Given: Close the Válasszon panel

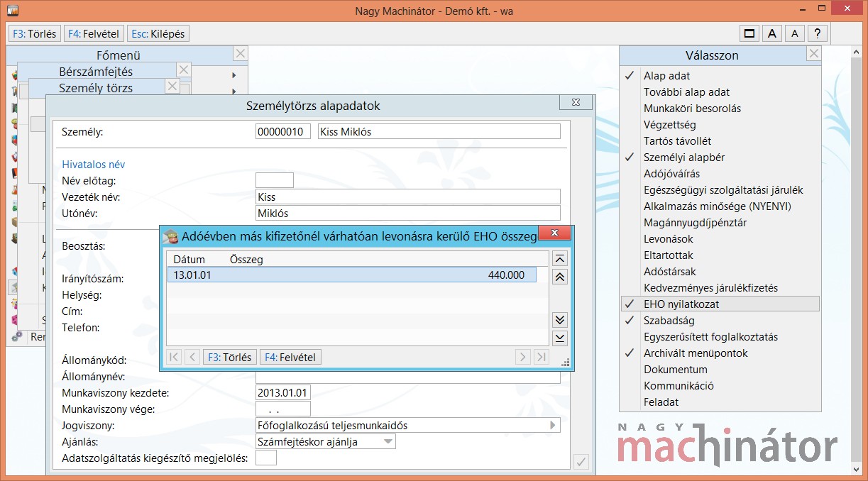Looking at the screenshot, I should coord(814,54).
